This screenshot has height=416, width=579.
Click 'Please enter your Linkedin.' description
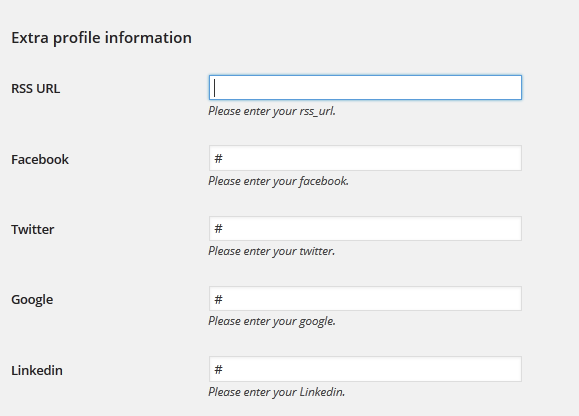tap(277, 392)
